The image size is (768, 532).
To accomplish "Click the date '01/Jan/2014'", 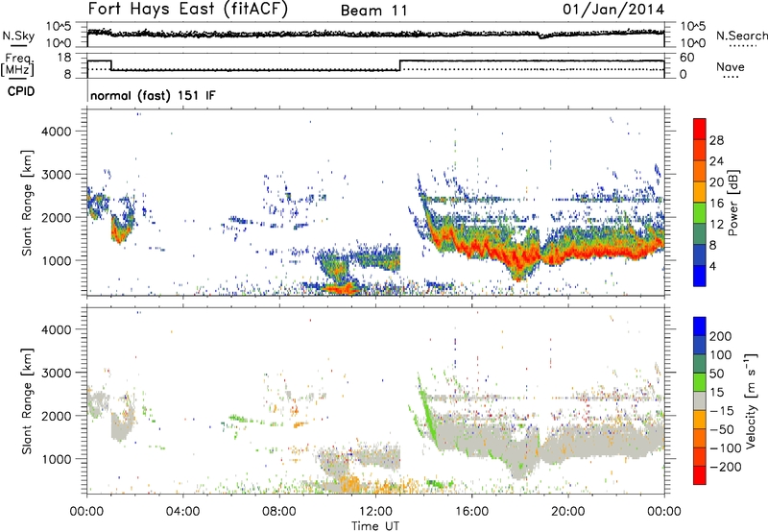I will (x=613, y=10).
